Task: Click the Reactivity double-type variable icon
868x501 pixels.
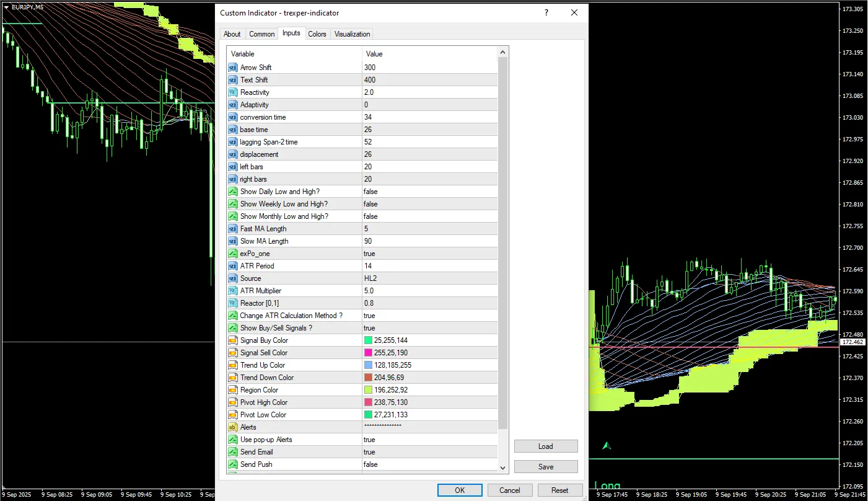Action: click(x=233, y=92)
